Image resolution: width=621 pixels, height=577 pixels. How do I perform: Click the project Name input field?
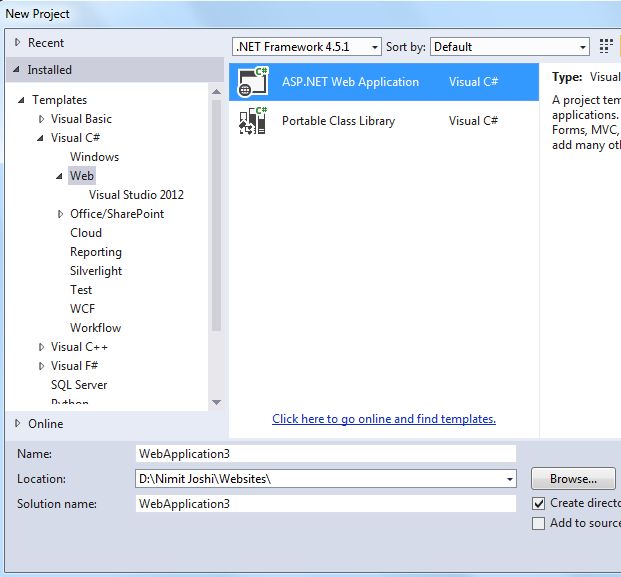coord(326,454)
